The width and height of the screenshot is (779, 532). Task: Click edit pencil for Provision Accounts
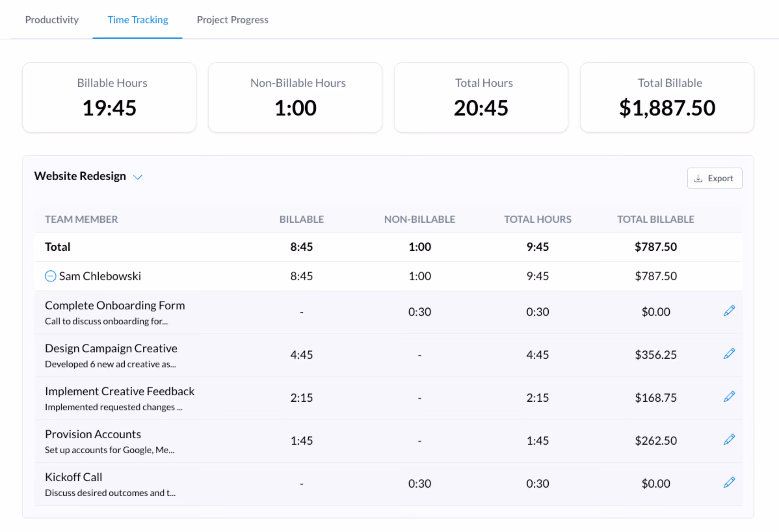[729, 440]
